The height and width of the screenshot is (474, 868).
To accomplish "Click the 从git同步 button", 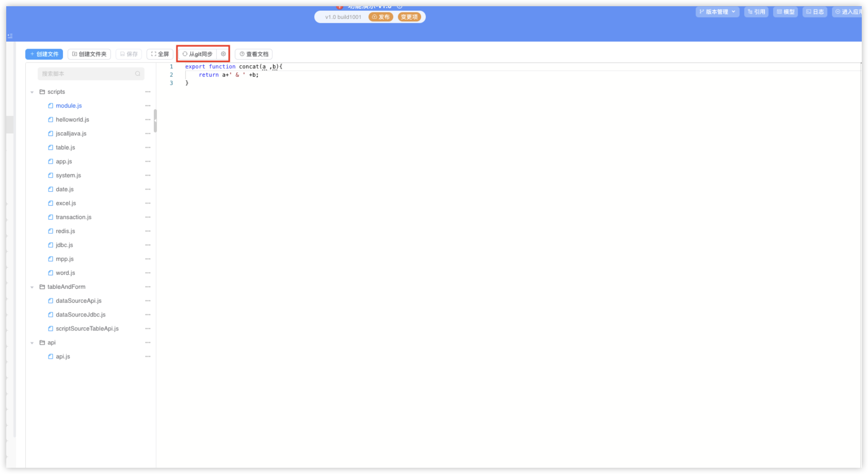I will coord(198,54).
